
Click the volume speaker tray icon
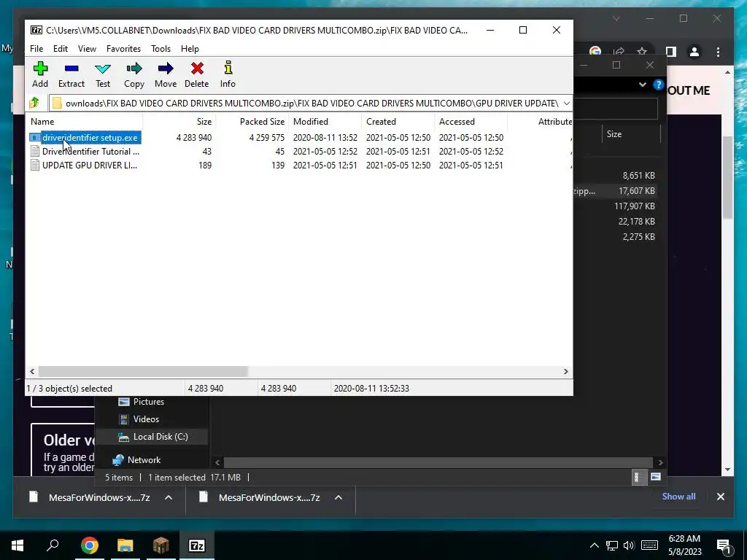click(629, 545)
